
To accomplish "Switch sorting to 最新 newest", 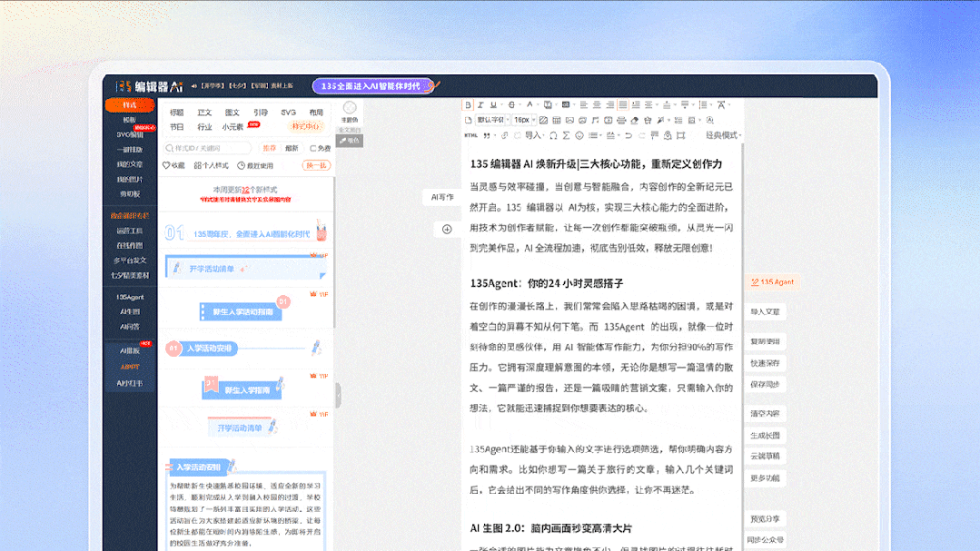I will coord(292,147).
